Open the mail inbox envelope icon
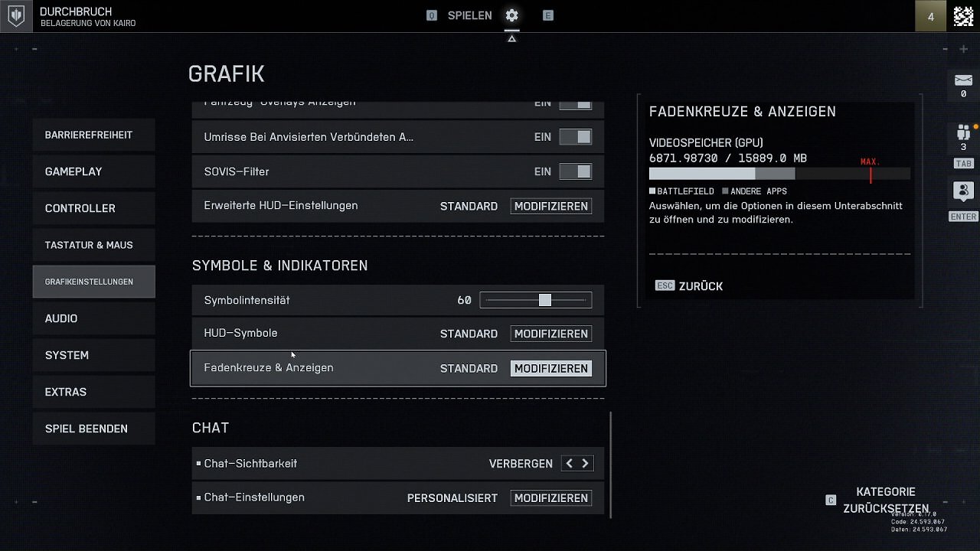 (963, 80)
